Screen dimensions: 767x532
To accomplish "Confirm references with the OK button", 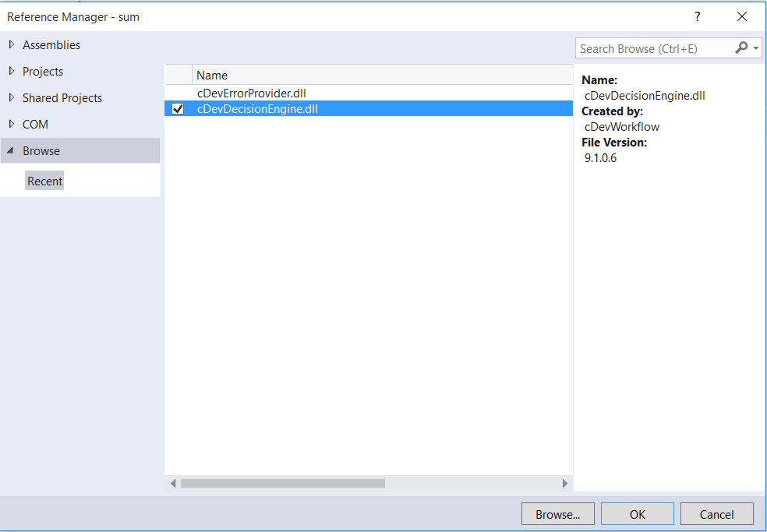I will tap(637, 513).
